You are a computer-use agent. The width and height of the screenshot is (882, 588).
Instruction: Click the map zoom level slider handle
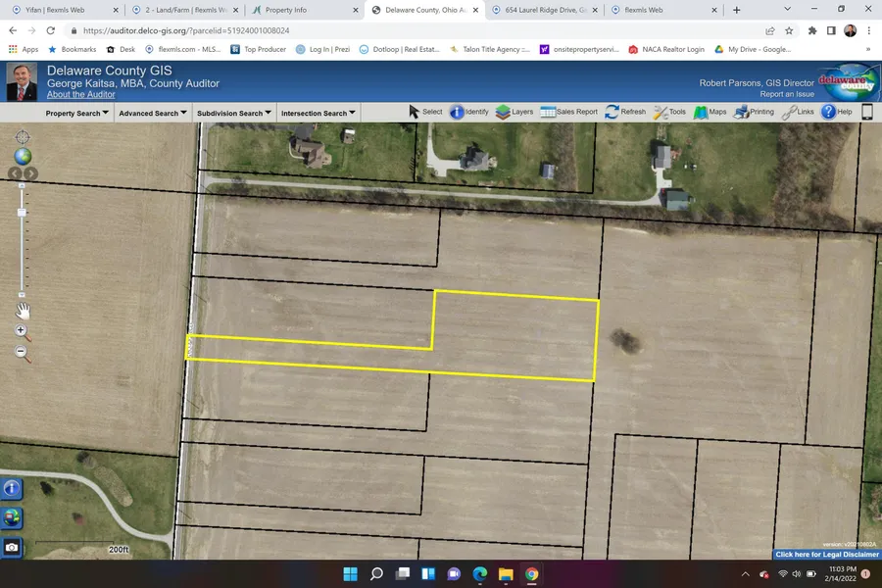tap(23, 212)
